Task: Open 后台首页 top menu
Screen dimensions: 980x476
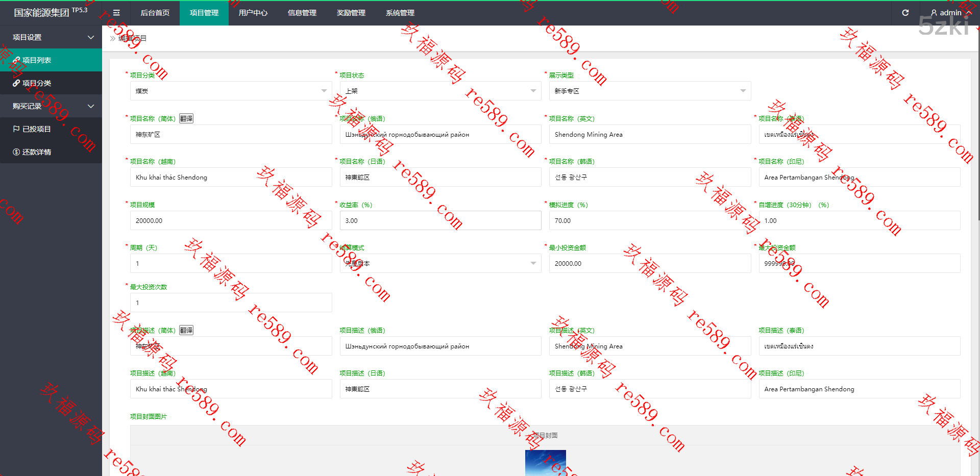Action: 155,13
